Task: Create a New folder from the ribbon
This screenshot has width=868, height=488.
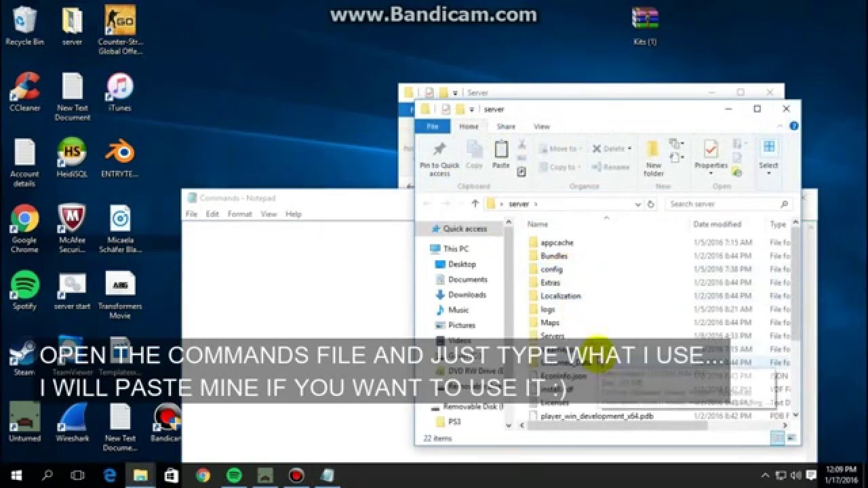Action: (x=653, y=159)
